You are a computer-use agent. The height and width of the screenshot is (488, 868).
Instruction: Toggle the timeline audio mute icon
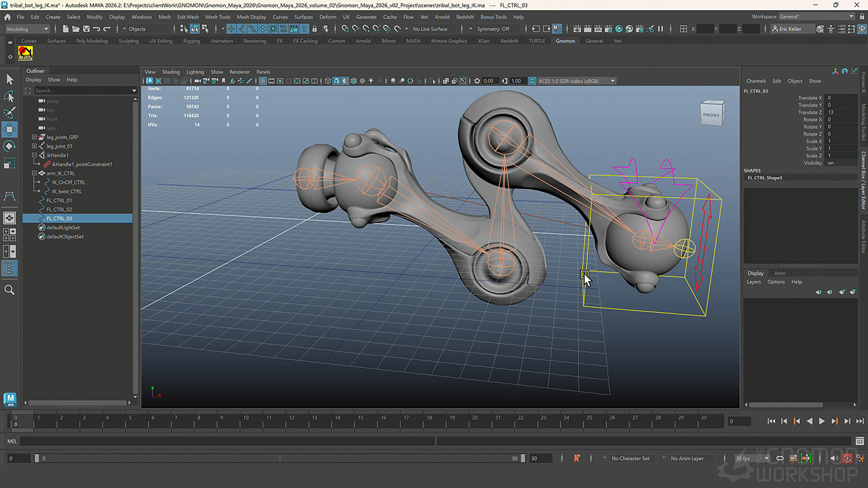tap(835, 459)
